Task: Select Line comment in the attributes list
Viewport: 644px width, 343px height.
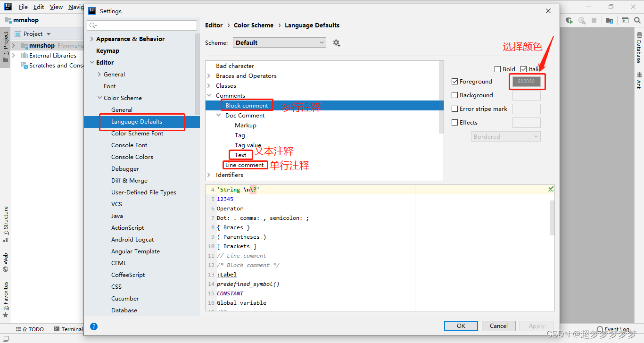Action: pyautogui.click(x=245, y=165)
